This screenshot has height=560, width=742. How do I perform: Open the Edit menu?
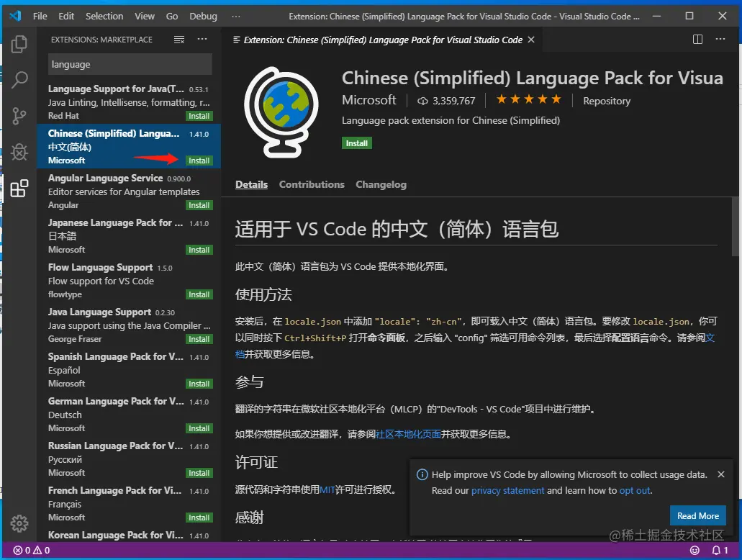(x=66, y=16)
